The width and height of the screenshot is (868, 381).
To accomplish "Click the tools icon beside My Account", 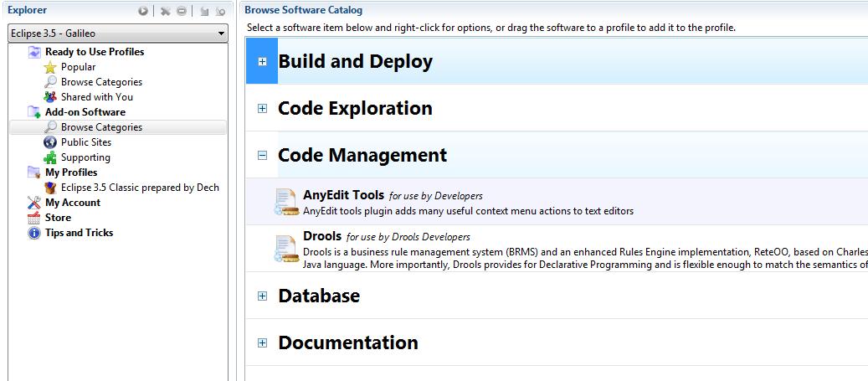I will pyautogui.click(x=34, y=203).
